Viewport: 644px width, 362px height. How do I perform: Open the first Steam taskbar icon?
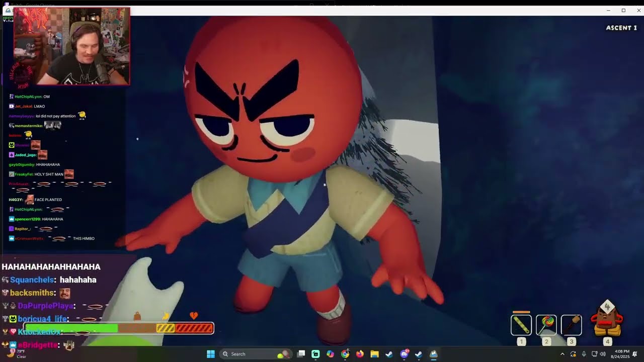tap(389, 354)
